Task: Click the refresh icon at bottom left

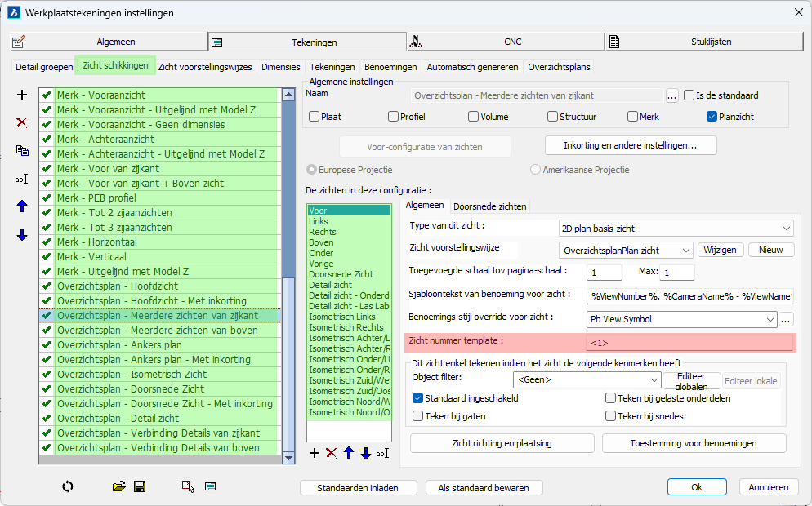Action: (x=68, y=486)
